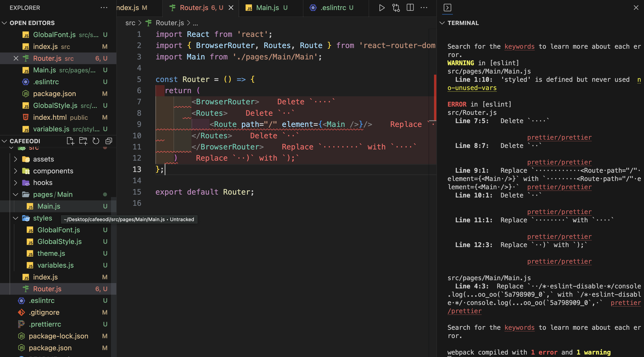
Task: Open theme.js in the styles folder
Action: coord(51,253)
